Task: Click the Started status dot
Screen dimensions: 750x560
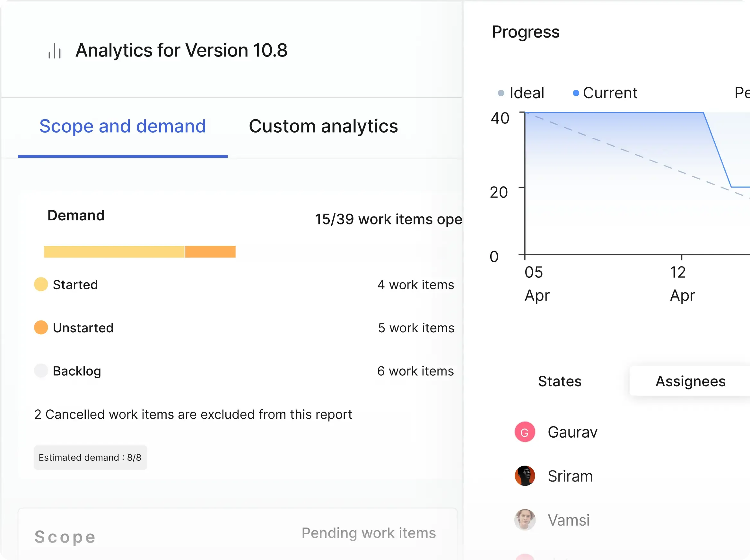Action: click(41, 284)
